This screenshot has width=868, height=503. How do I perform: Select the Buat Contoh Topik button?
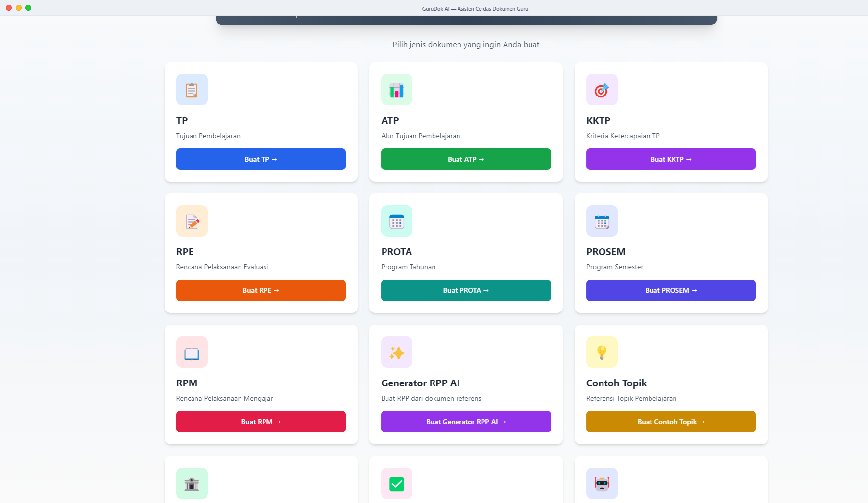click(x=671, y=422)
